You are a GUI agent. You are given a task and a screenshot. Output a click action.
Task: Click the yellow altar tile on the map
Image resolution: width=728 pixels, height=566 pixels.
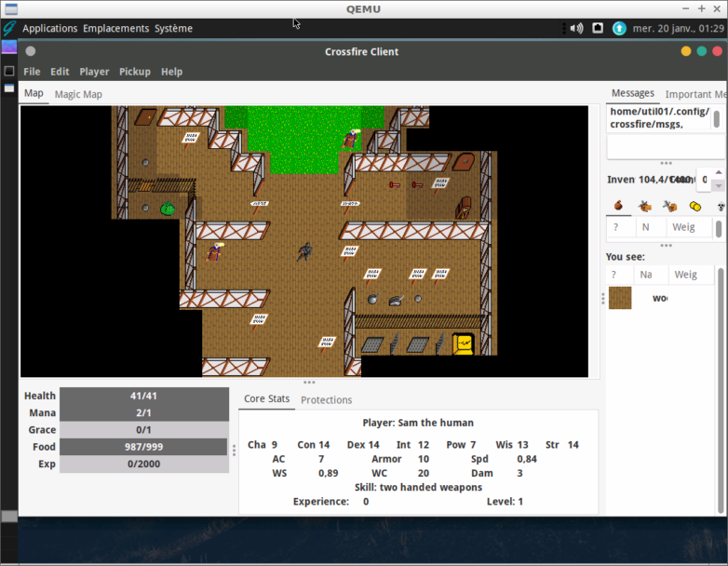(x=464, y=344)
